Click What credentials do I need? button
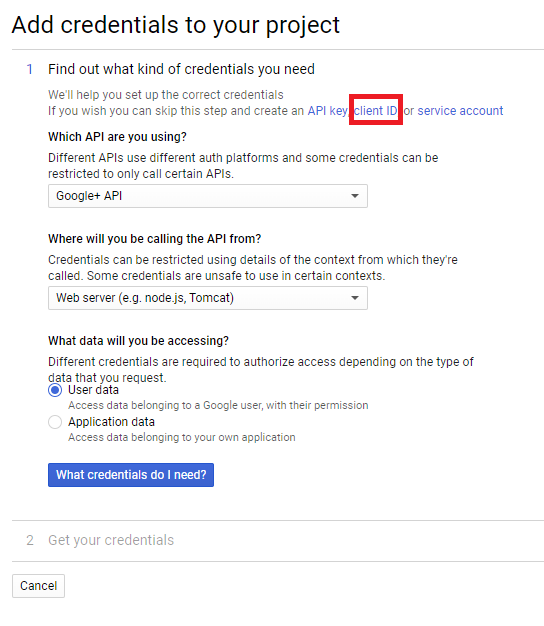 coord(131,475)
